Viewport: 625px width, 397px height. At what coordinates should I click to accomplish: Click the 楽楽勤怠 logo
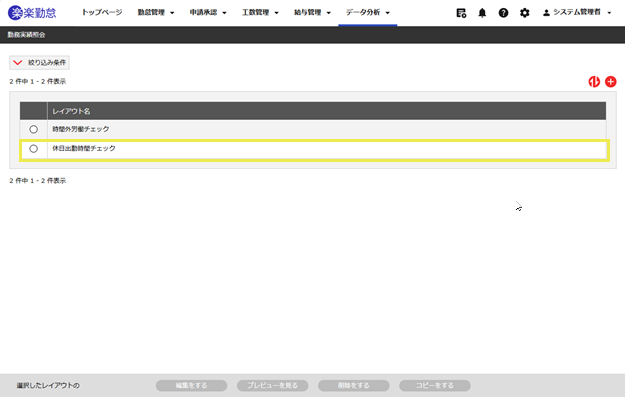(x=32, y=13)
